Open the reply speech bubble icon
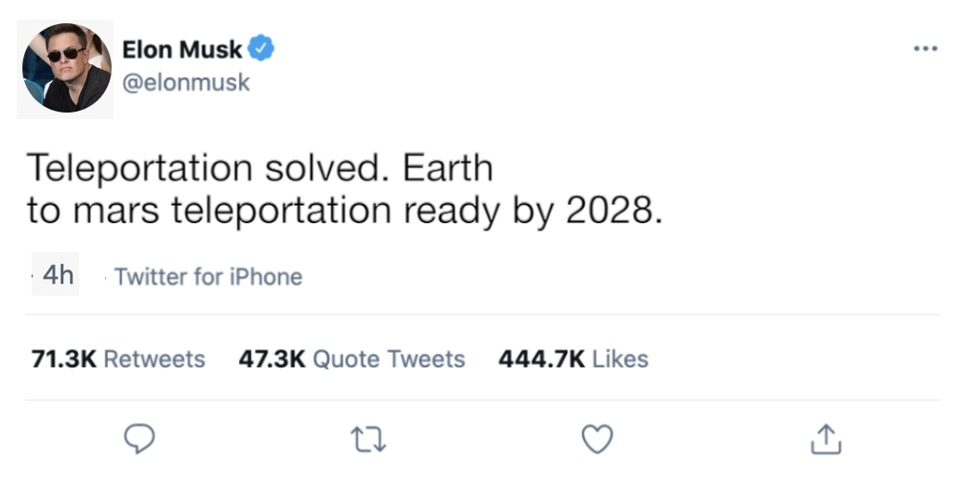Screen dimensions: 980x493 (138, 440)
